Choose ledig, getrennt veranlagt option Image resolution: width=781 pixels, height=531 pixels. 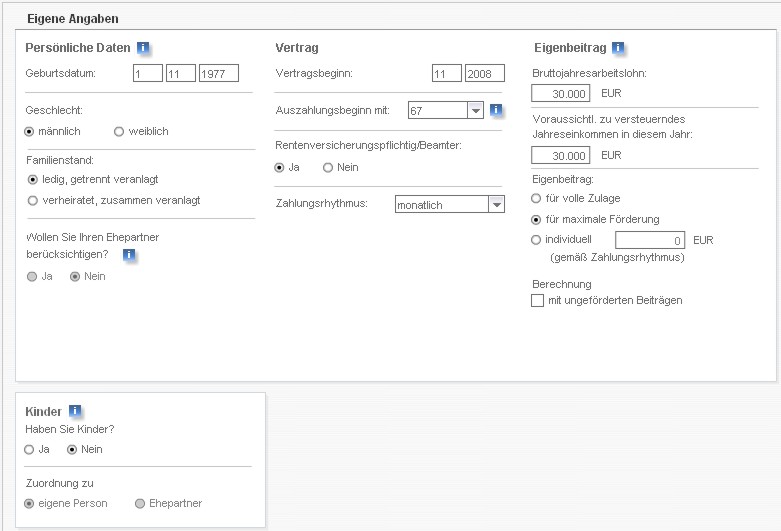click(33, 179)
